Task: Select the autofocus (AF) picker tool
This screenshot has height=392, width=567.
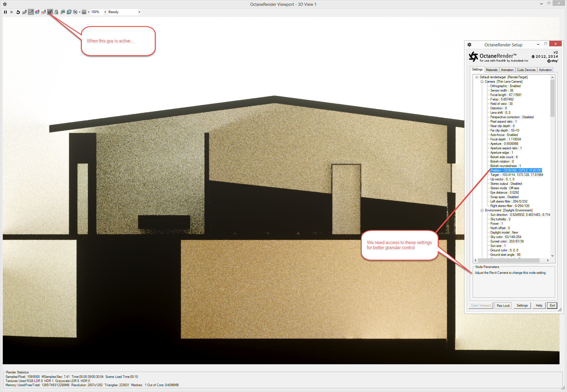Action: [x=24, y=12]
